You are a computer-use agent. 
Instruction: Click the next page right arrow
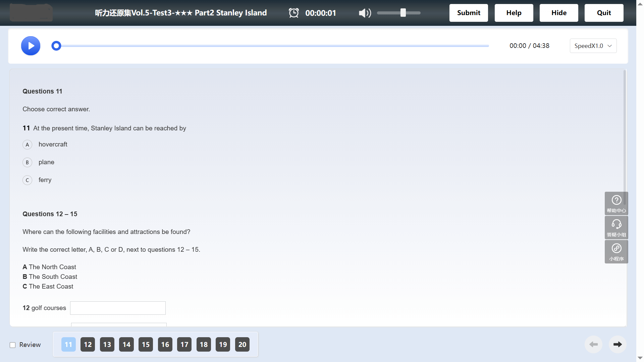pyautogui.click(x=618, y=344)
